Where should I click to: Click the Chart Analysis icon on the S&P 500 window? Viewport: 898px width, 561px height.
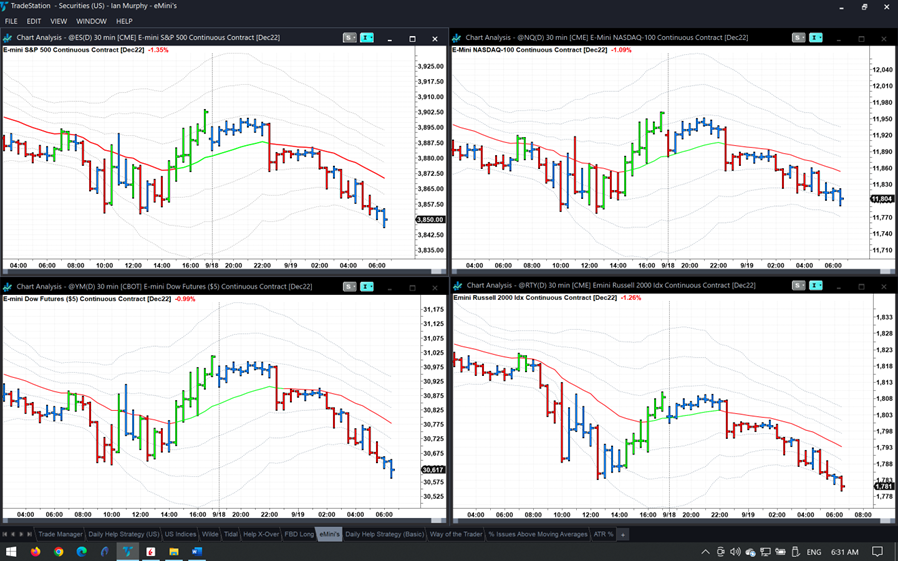8,38
